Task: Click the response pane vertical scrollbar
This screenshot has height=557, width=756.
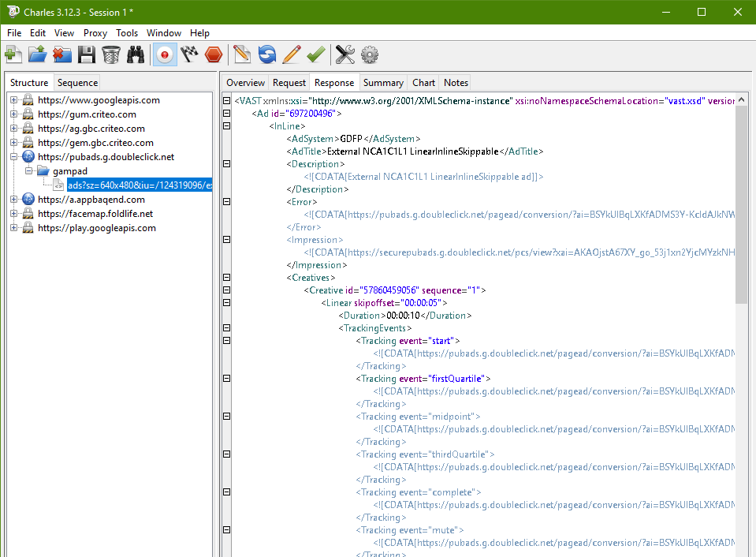Action: 741,205
